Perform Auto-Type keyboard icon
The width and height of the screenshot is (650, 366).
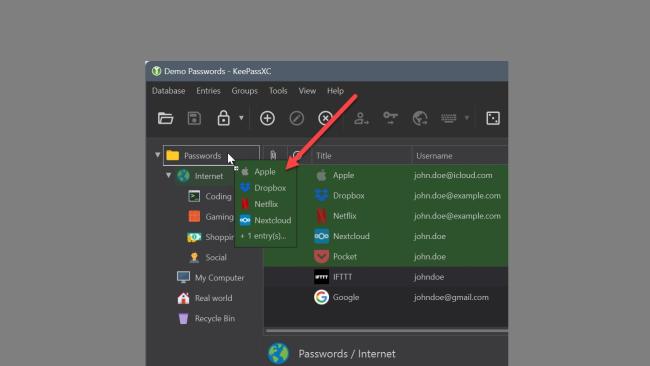449,119
